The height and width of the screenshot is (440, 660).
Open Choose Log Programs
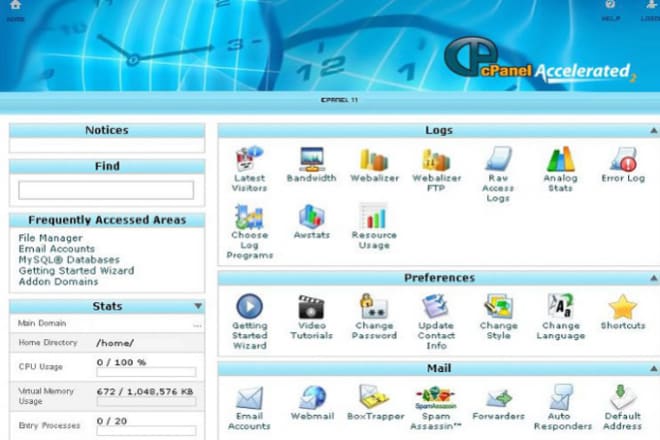(250, 232)
